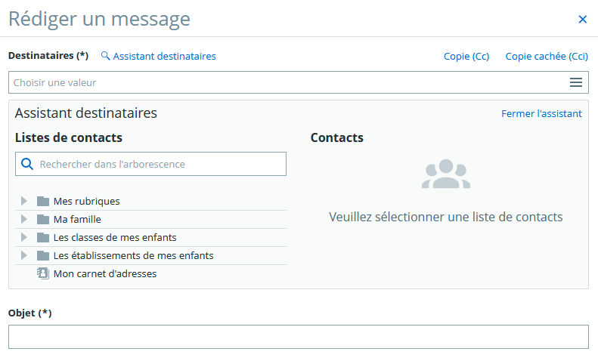
Task: Expand the Mes rubriques tree node
Action: coord(23,201)
